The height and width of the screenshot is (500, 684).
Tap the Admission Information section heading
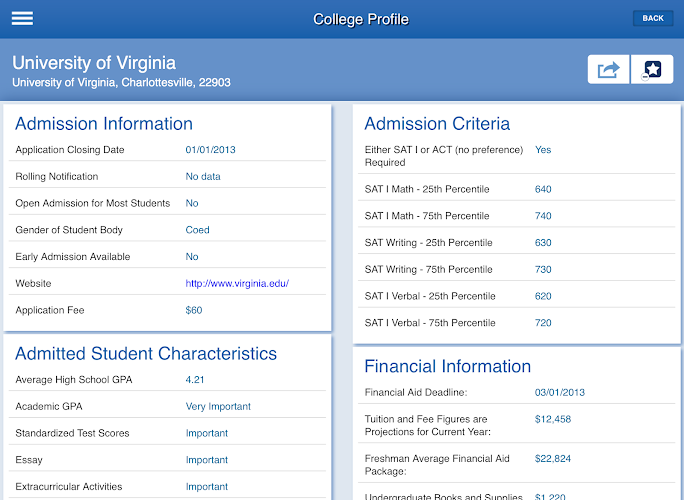point(104,124)
